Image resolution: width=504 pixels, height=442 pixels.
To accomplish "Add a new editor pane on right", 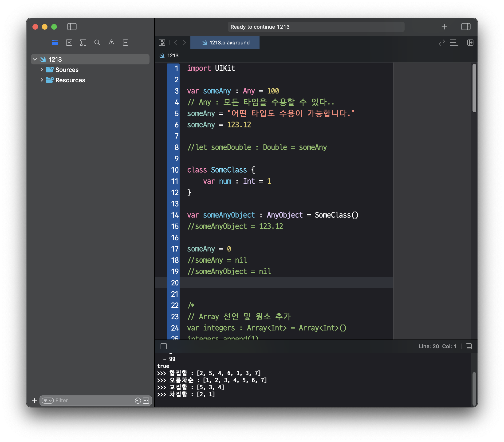I will (x=470, y=43).
